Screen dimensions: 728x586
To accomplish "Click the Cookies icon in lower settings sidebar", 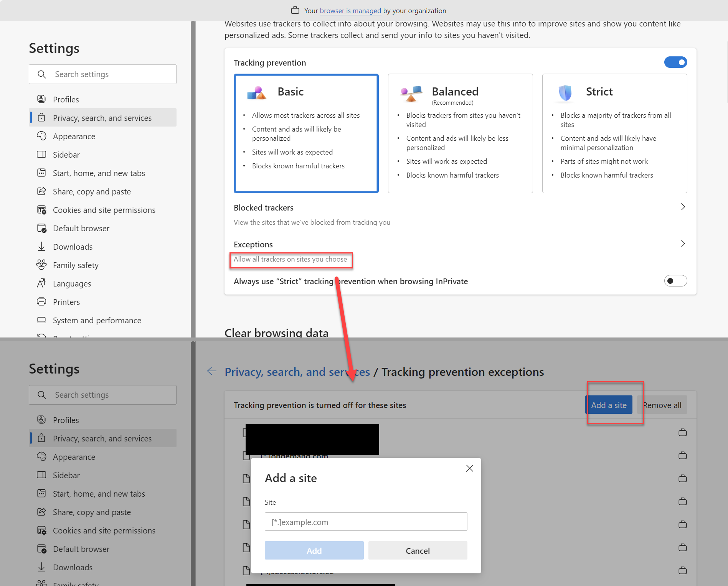I will (x=41, y=530).
